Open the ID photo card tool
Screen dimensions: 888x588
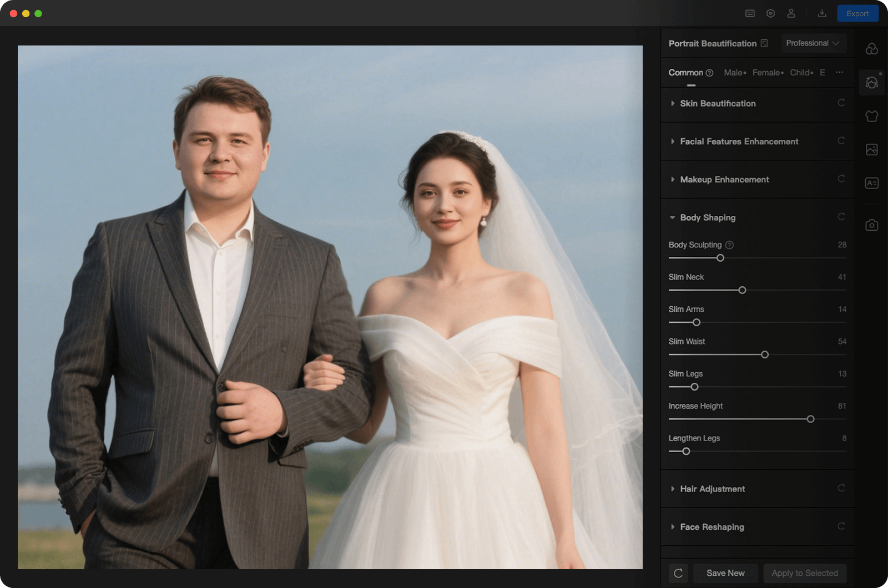pos(871,183)
